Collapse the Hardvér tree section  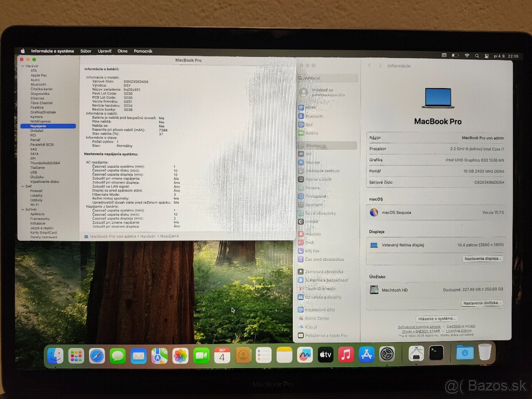click(x=23, y=66)
